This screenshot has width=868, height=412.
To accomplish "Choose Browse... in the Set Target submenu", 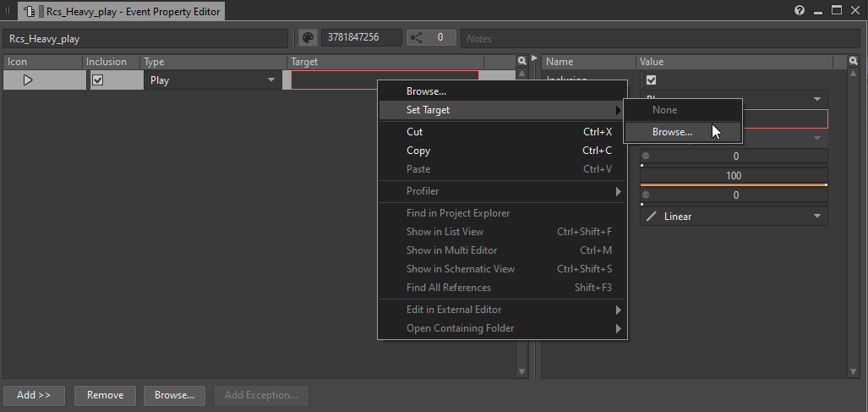I will tap(672, 132).
